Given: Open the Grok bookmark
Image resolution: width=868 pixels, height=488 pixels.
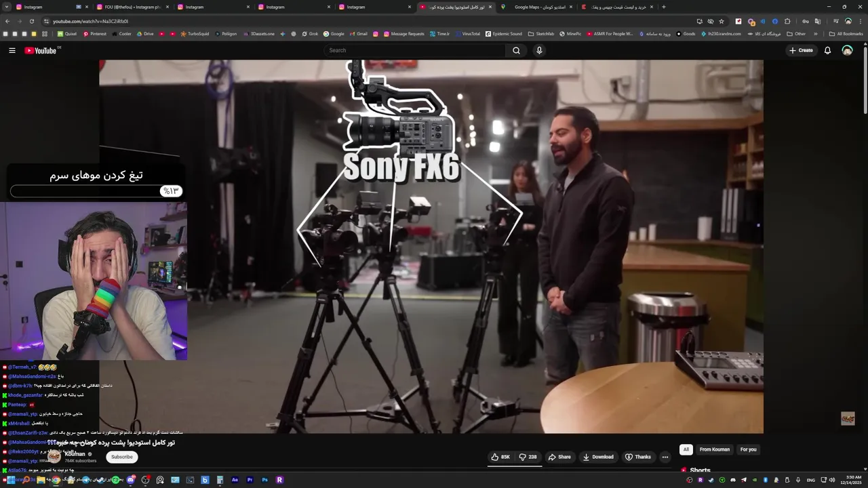Looking at the screenshot, I should point(309,34).
